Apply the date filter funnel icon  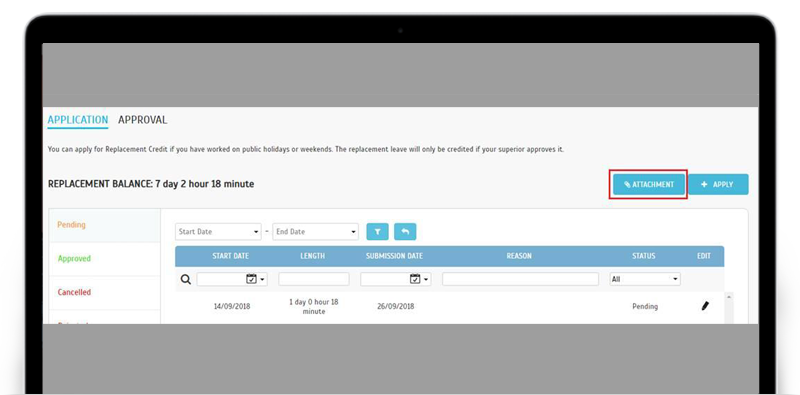click(378, 232)
